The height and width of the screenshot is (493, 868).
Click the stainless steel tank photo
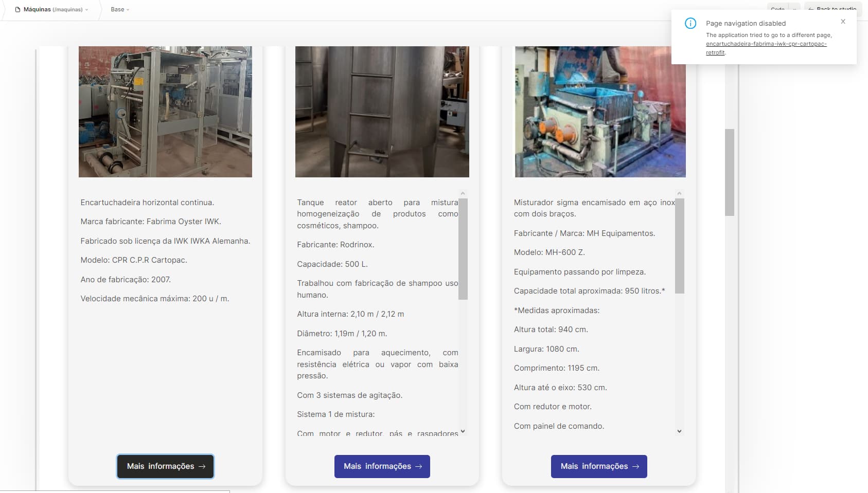coord(382,112)
